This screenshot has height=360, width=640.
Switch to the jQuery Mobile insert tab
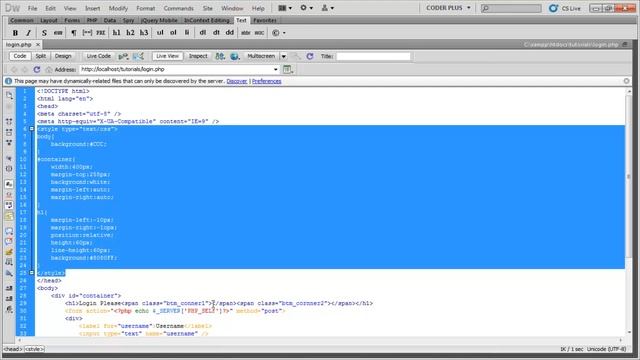click(x=159, y=20)
